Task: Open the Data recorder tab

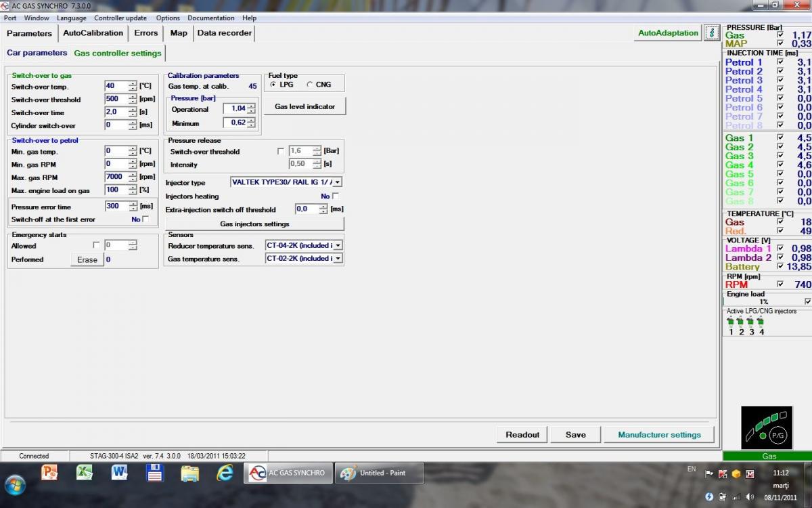Action: [225, 33]
